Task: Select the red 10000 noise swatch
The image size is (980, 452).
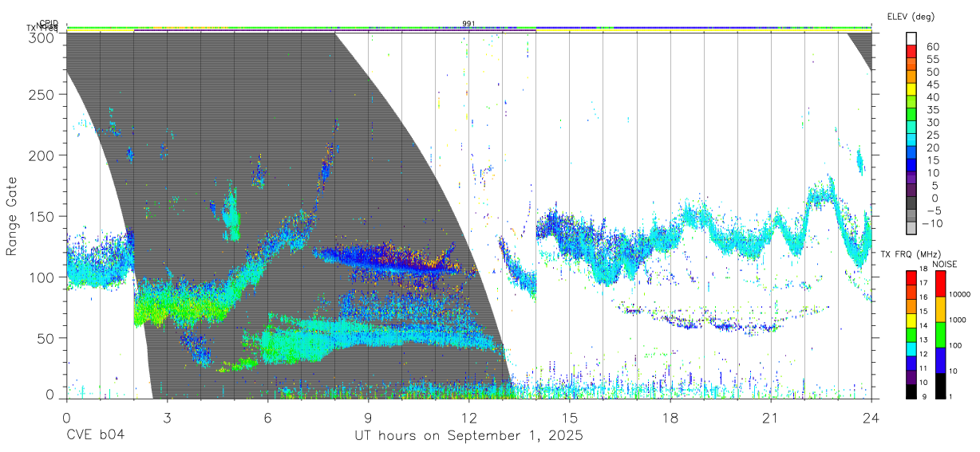Action: [x=939, y=283]
